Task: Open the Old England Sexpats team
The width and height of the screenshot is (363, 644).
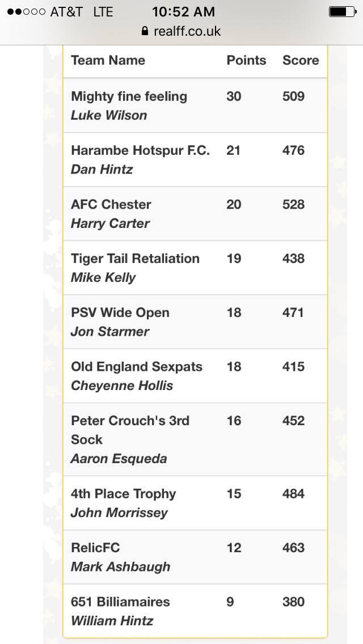Action: [137, 367]
